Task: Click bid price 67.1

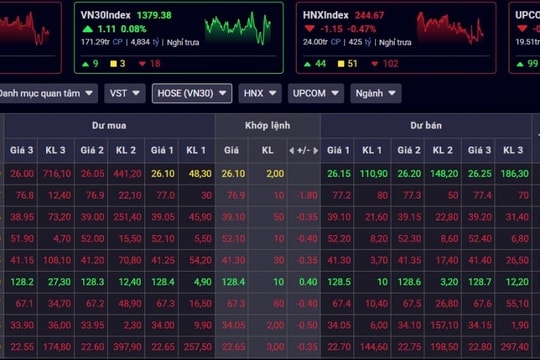Action: tap(25, 304)
